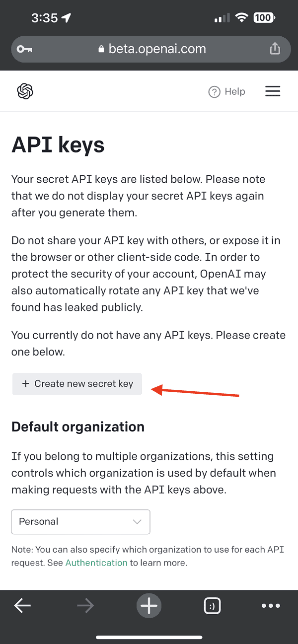Expand the Personal organization dropdown
The image size is (298, 644).
(x=80, y=522)
